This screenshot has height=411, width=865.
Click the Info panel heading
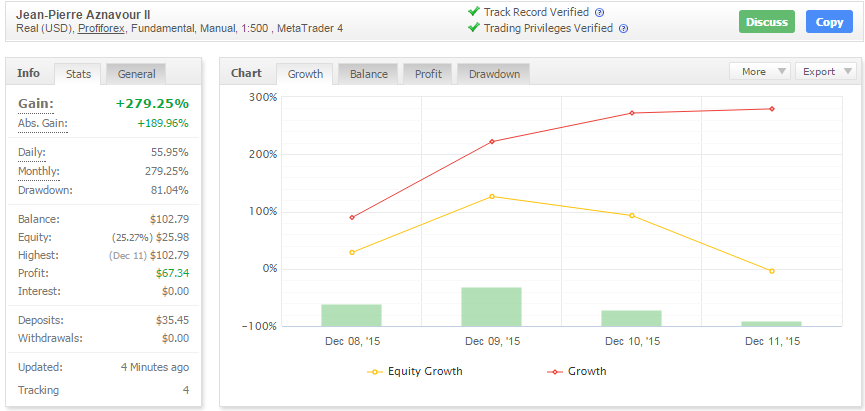tap(28, 73)
